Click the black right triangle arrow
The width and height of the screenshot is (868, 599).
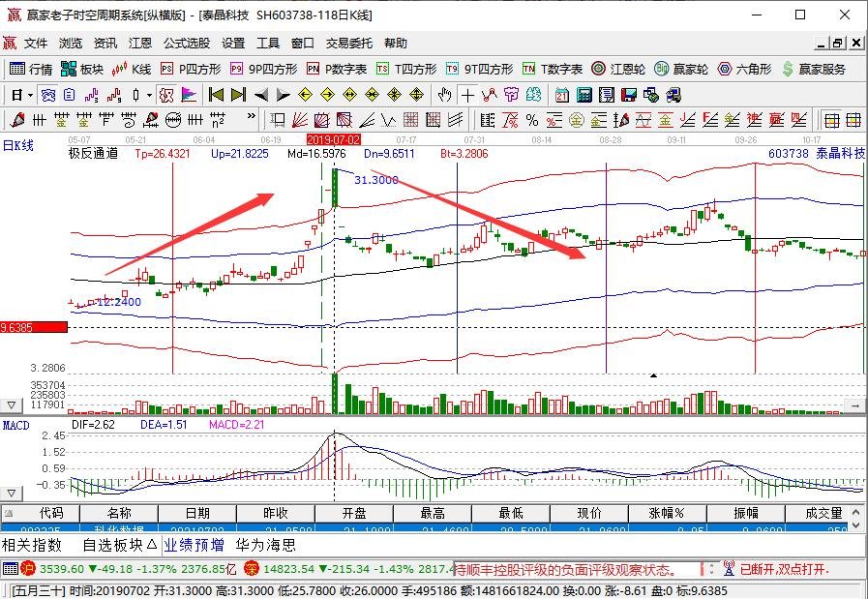(x=283, y=95)
